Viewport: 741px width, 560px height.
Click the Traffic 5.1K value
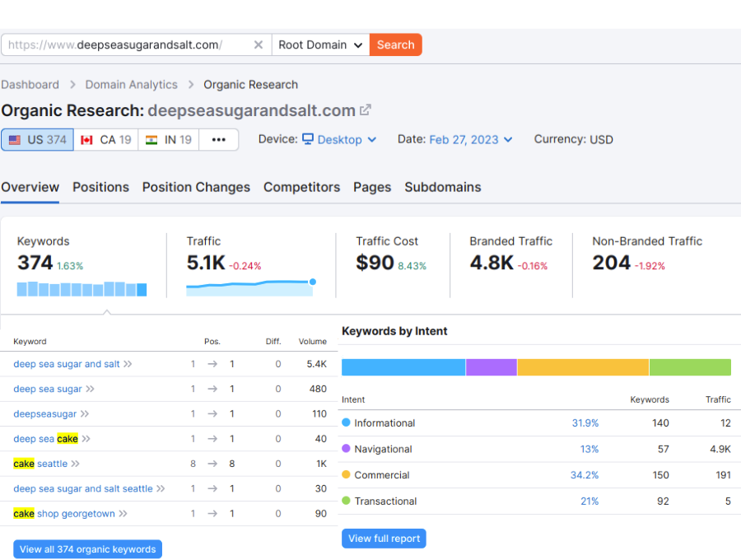pos(206,263)
